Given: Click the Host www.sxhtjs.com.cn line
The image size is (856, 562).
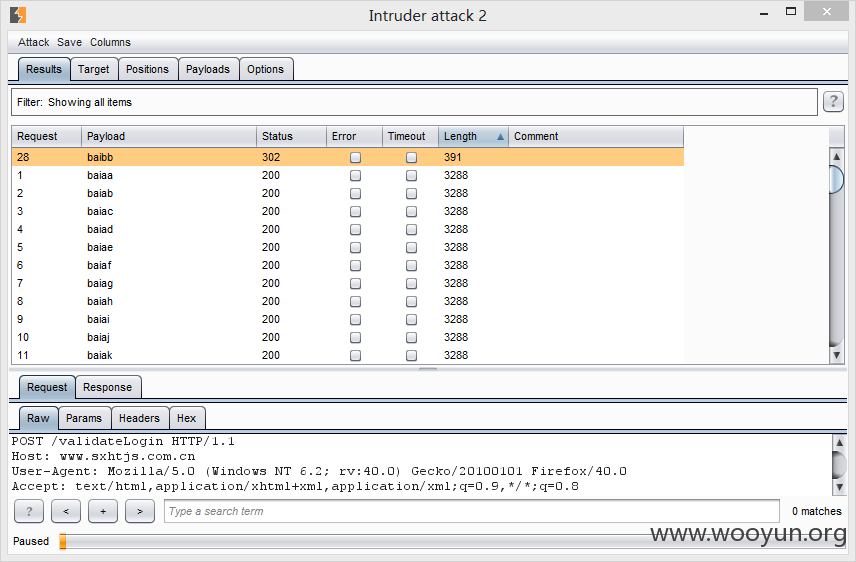Looking at the screenshot, I should (103, 456).
